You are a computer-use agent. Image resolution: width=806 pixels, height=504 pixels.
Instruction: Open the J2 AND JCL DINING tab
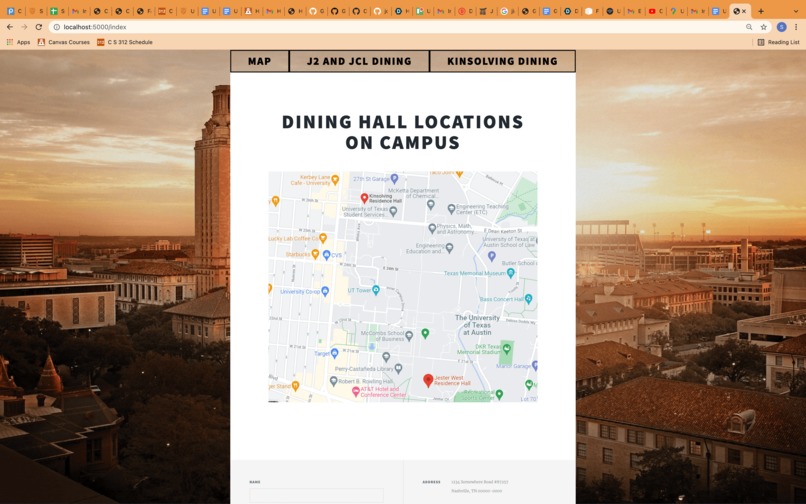(x=359, y=61)
